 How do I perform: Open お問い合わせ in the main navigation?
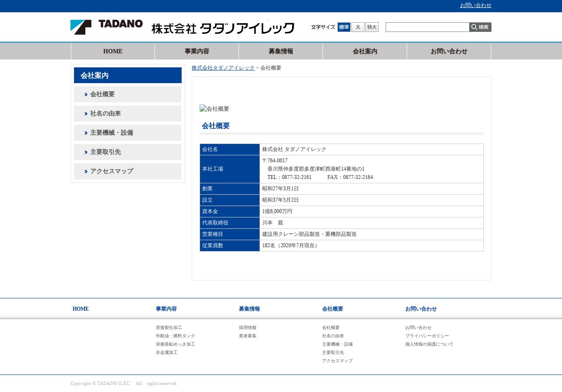[x=449, y=51]
